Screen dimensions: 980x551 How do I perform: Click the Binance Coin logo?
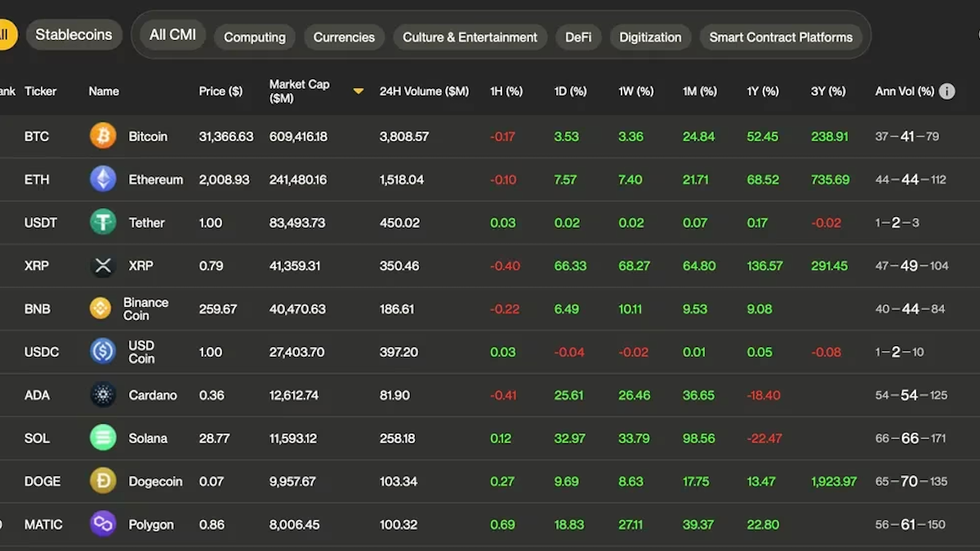click(100, 309)
